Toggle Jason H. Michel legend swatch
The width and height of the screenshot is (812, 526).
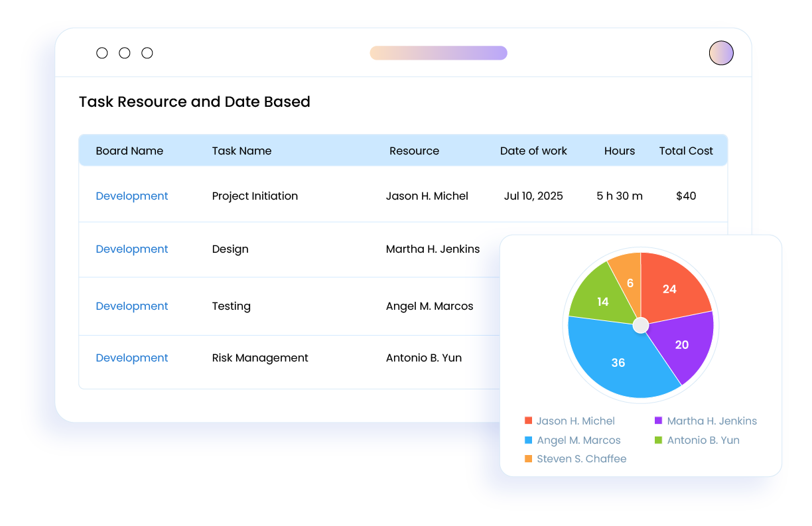click(528, 421)
